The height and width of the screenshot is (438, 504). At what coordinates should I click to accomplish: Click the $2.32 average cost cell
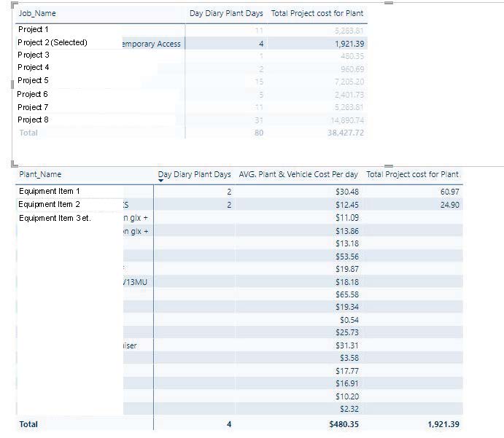[x=349, y=409]
